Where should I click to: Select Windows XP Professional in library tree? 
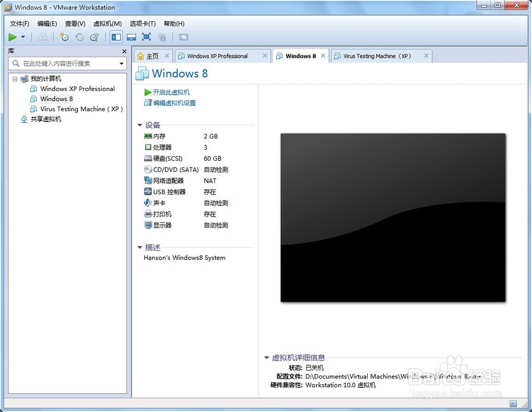(x=77, y=89)
